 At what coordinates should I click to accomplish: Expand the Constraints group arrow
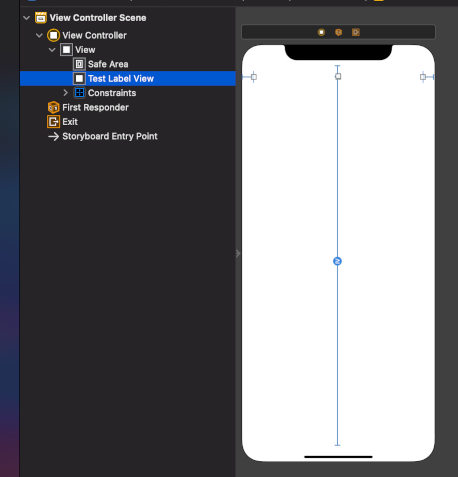click(x=65, y=93)
